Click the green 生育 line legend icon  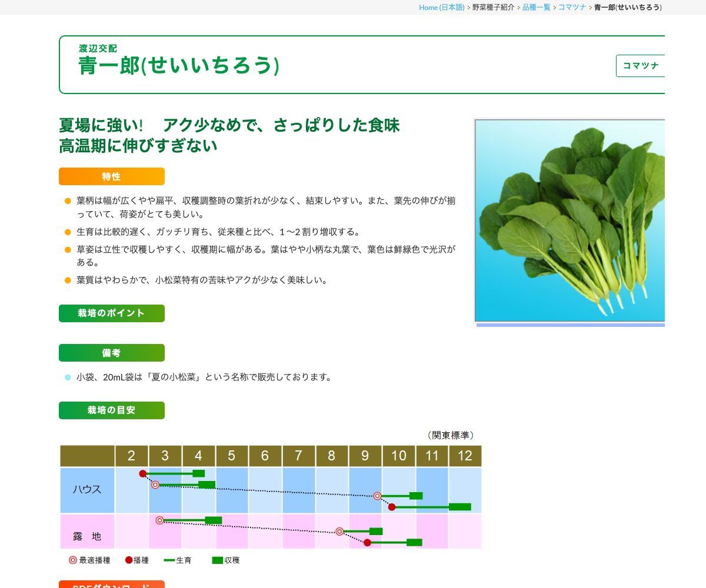[169, 560]
